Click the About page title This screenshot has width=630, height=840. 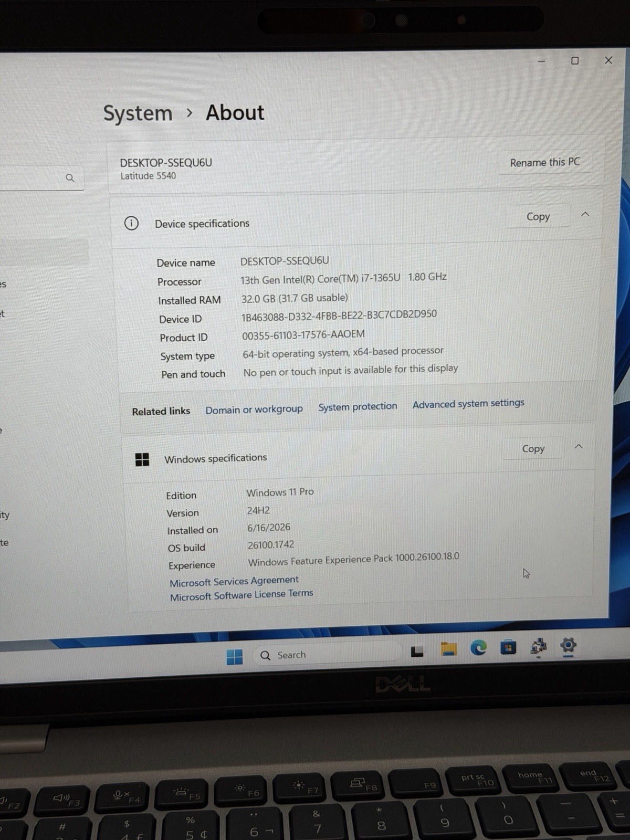235,112
